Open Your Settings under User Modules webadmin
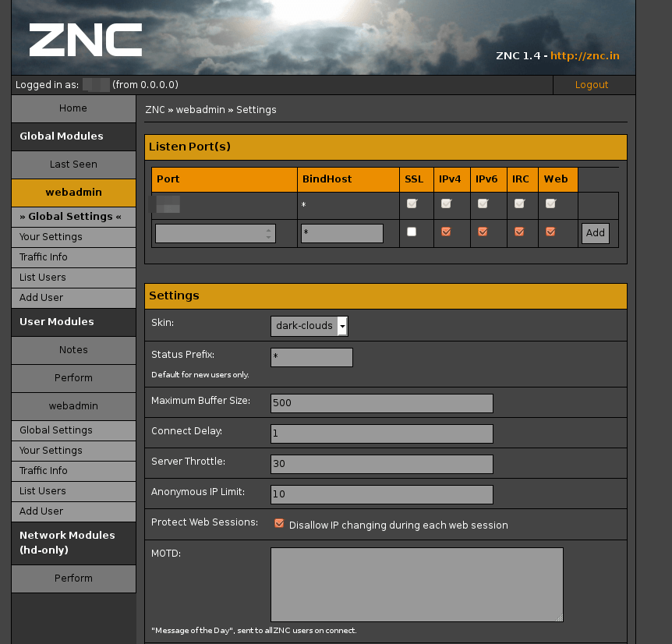 click(x=73, y=451)
